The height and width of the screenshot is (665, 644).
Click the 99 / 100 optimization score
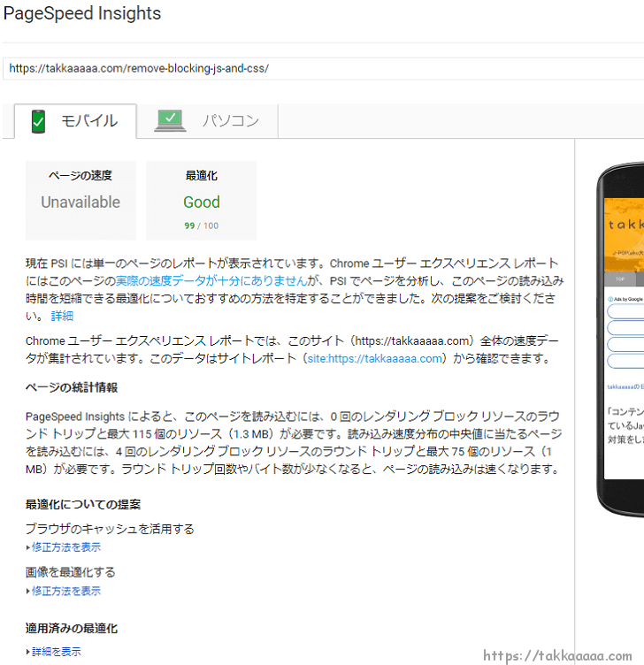tap(201, 225)
